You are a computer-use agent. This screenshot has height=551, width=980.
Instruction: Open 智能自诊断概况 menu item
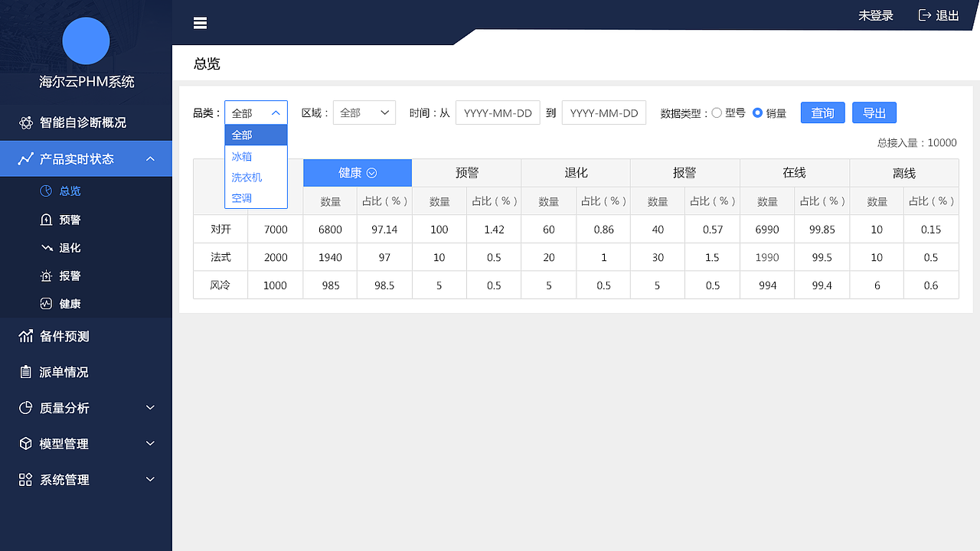[86, 122]
